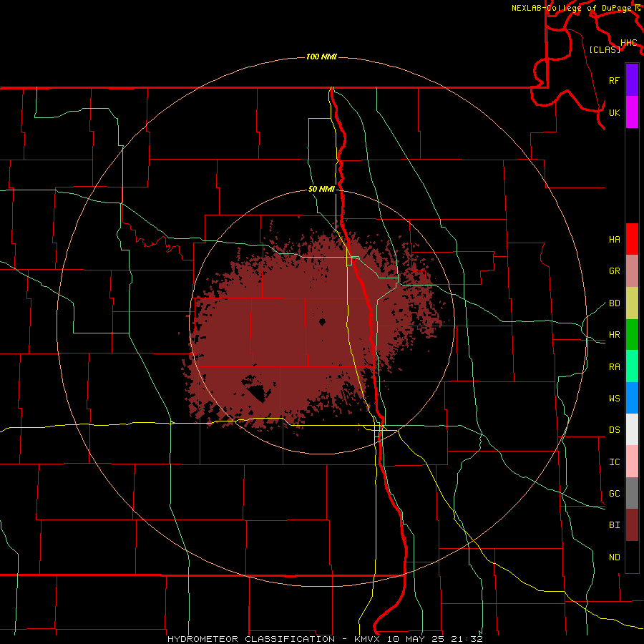Viewport: 644px width, 644px height.
Task: Click the GR legend color block
Action: [632, 270]
